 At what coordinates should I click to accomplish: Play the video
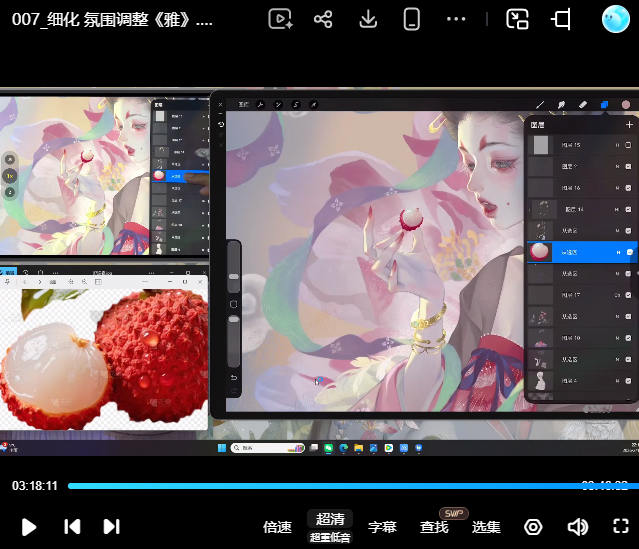tap(29, 527)
